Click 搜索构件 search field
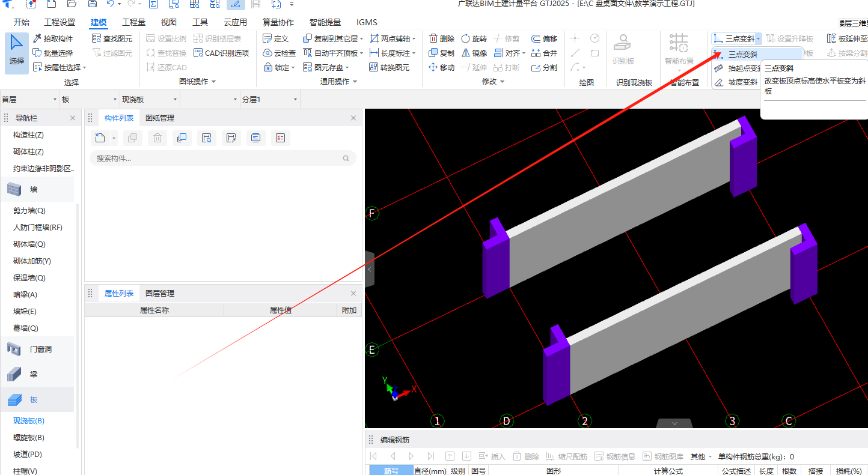868x475 pixels. click(223, 159)
